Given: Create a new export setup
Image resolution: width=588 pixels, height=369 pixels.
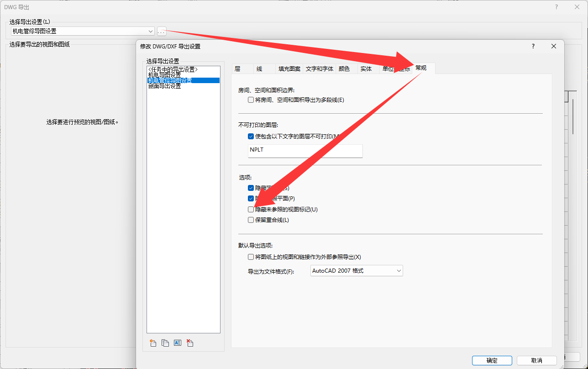Looking at the screenshot, I should 153,343.
